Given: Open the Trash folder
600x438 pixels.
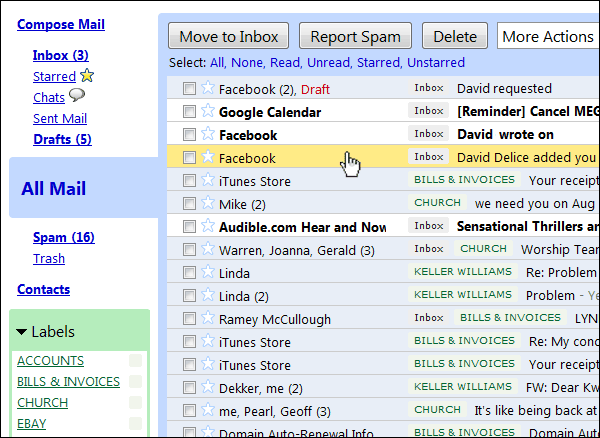Looking at the screenshot, I should (49, 259).
